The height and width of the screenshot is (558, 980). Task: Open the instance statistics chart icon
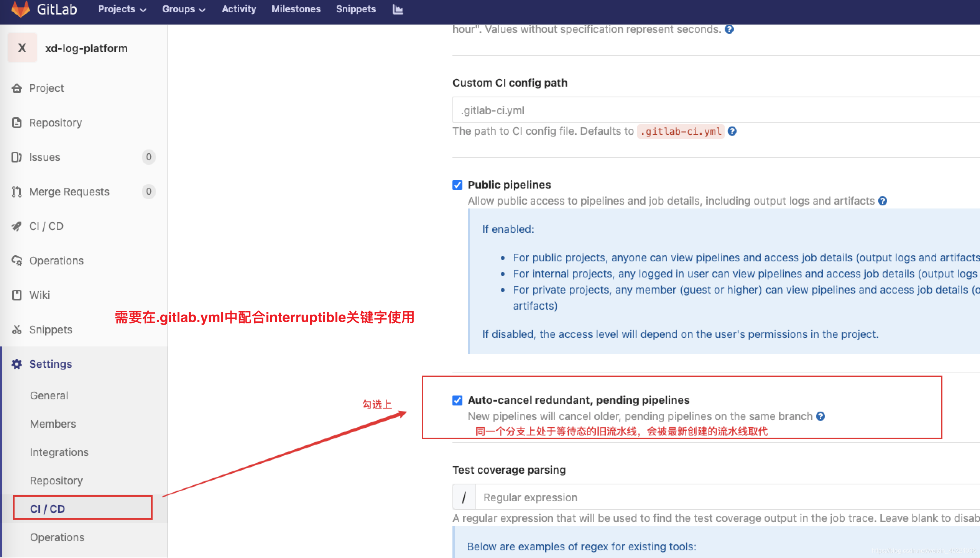point(398,9)
